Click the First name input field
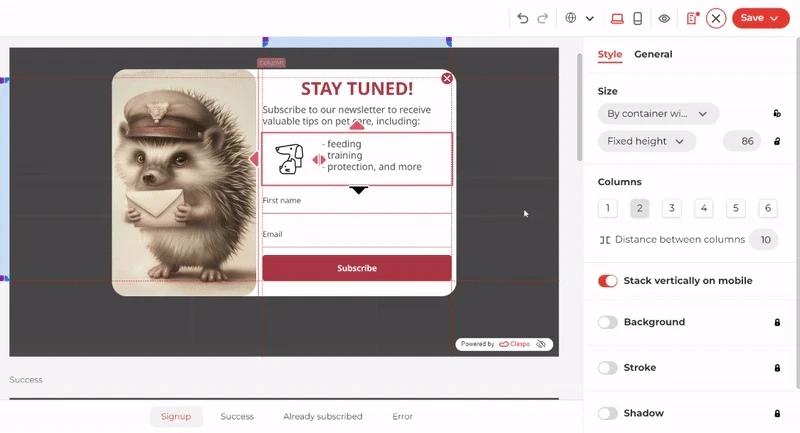800x433 pixels. (357, 200)
